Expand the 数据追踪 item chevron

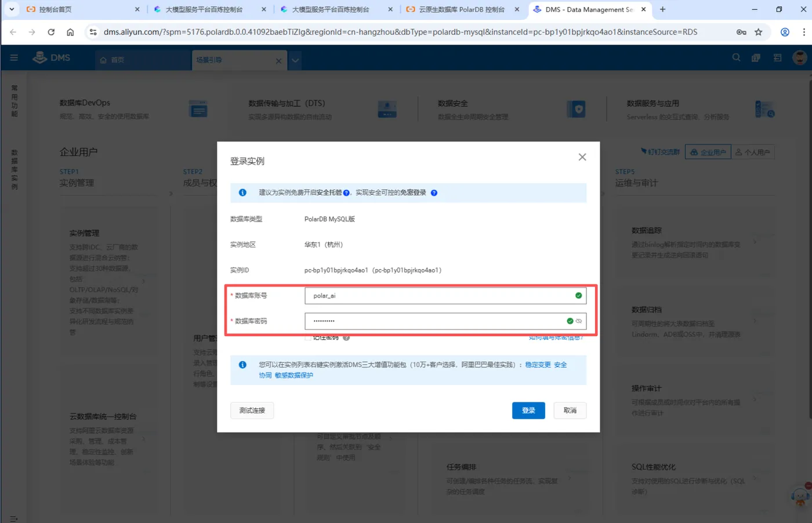(755, 242)
